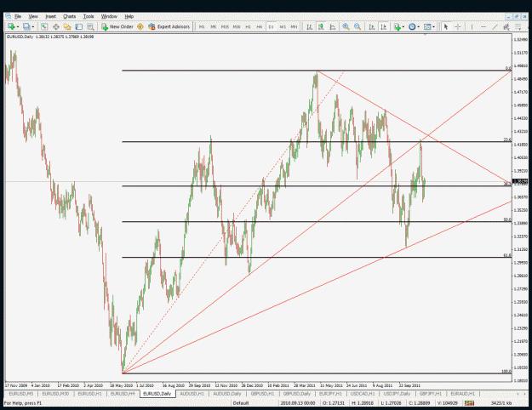The height and width of the screenshot is (410, 532).
Task: Switch to the EURAUD,H1 chart tab
Action: click(x=462, y=394)
